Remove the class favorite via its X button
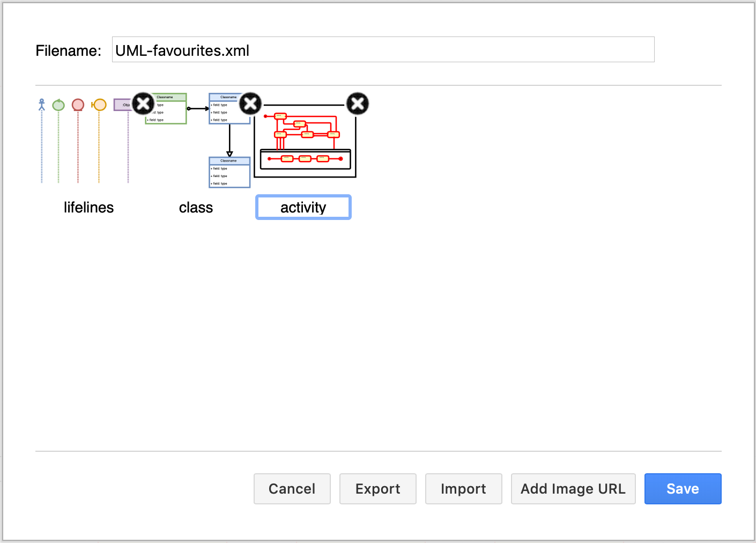Screen dimensions: 756x543 250,104
